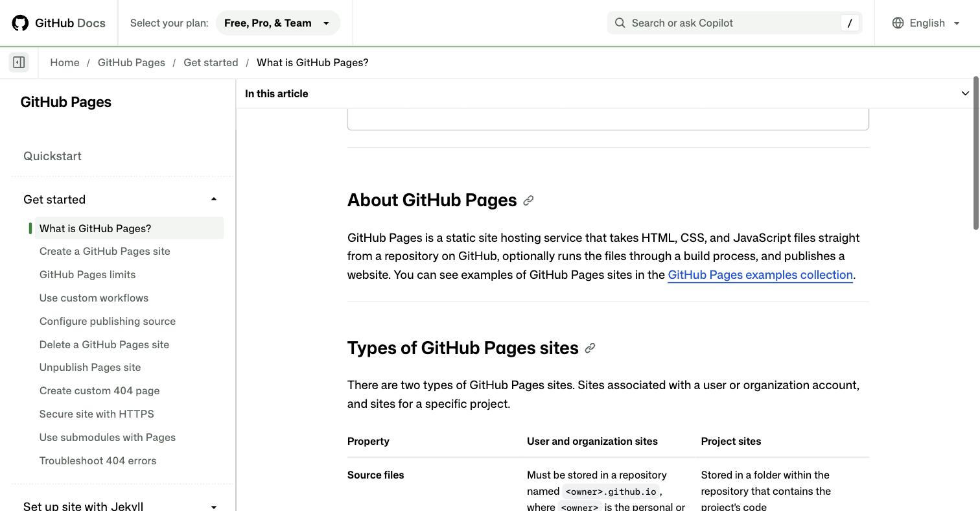
Task: Open the plan selector Free, Pro, & Team
Action: tap(278, 23)
